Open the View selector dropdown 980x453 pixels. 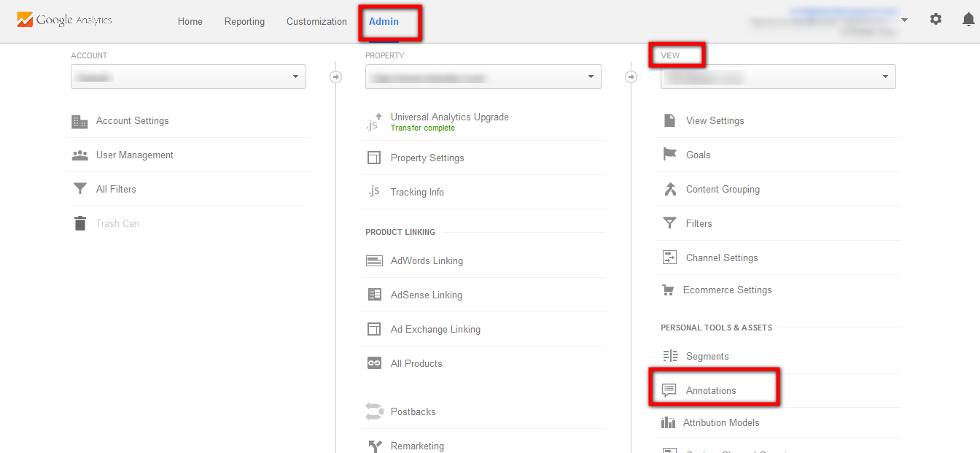(x=778, y=77)
